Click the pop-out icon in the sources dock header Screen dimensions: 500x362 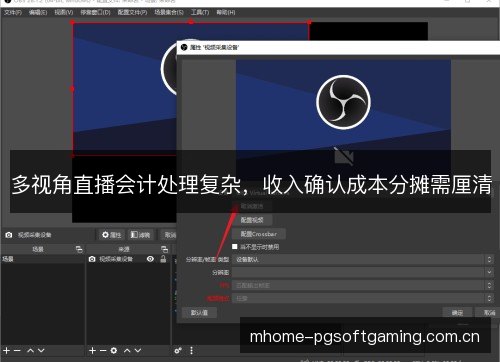pyautogui.click(x=164, y=249)
